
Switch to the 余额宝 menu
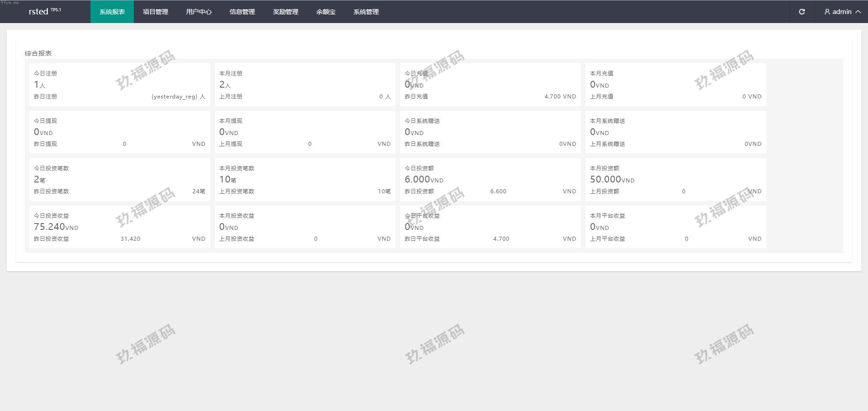(326, 12)
